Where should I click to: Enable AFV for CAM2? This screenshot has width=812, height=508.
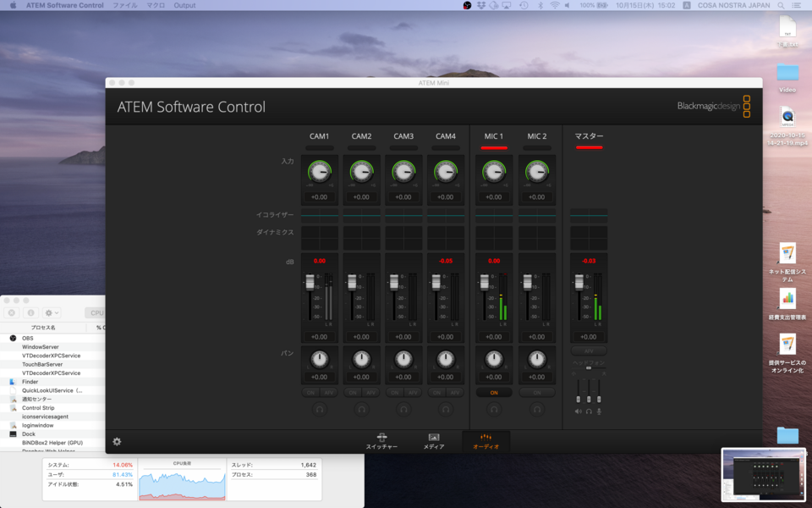(x=370, y=392)
